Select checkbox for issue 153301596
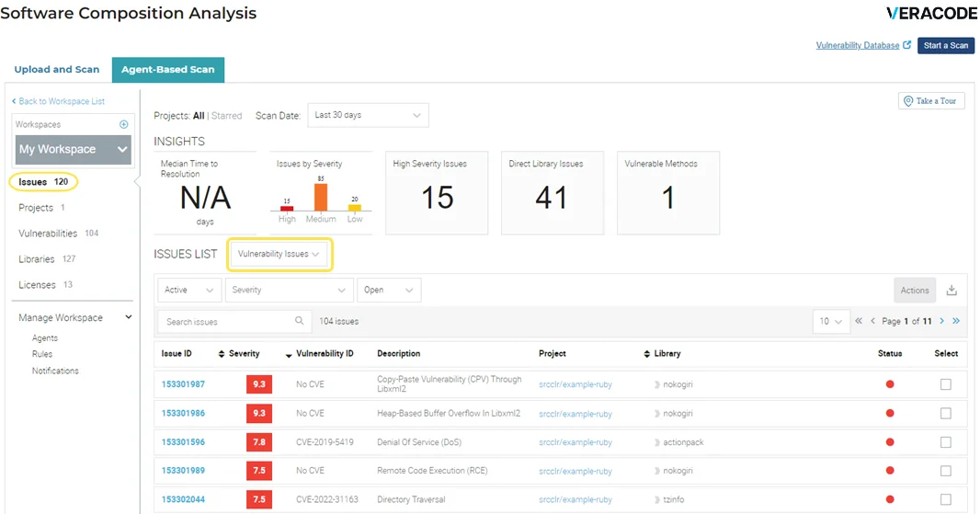The image size is (980, 514). [946, 442]
